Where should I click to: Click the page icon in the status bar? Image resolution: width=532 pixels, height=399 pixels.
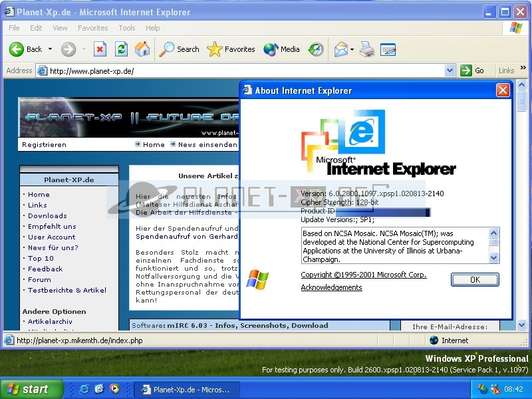coord(9,340)
